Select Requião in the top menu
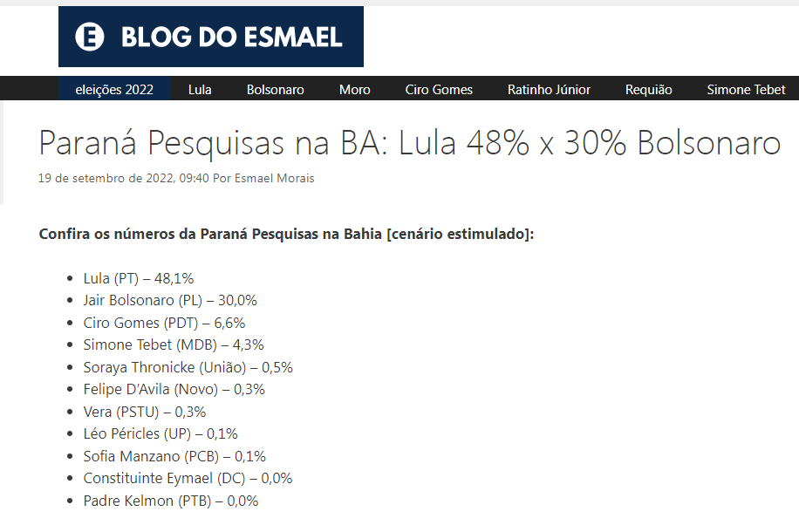Image resolution: width=799 pixels, height=532 pixels. [x=648, y=89]
